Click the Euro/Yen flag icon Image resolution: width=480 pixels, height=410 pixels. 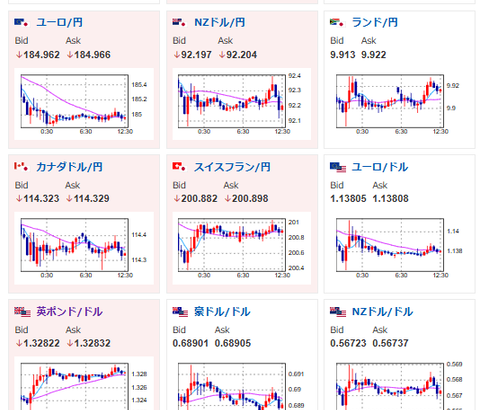[21, 23]
